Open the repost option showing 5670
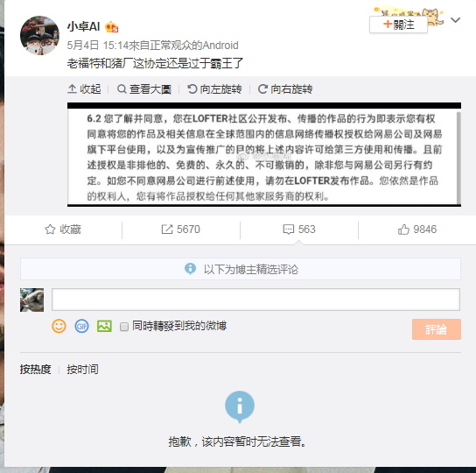 (180, 229)
